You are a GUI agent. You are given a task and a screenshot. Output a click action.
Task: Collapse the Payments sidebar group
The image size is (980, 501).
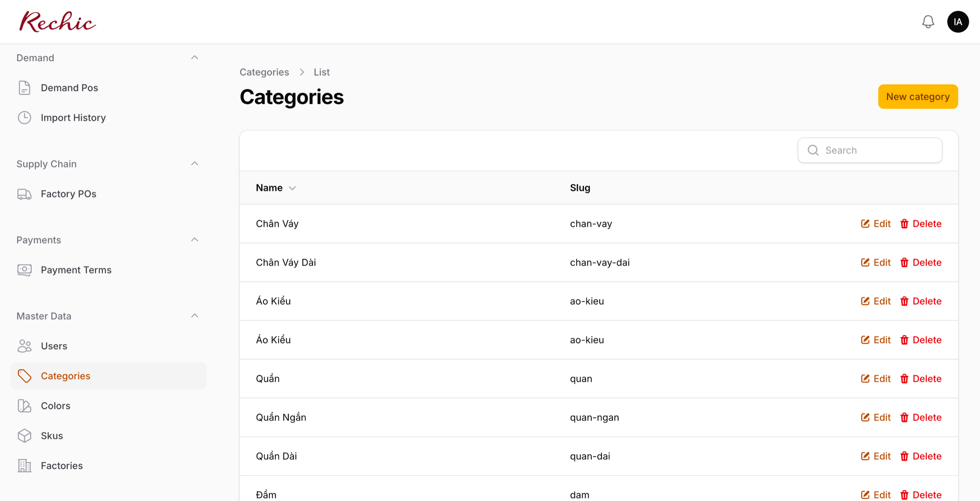[195, 239]
